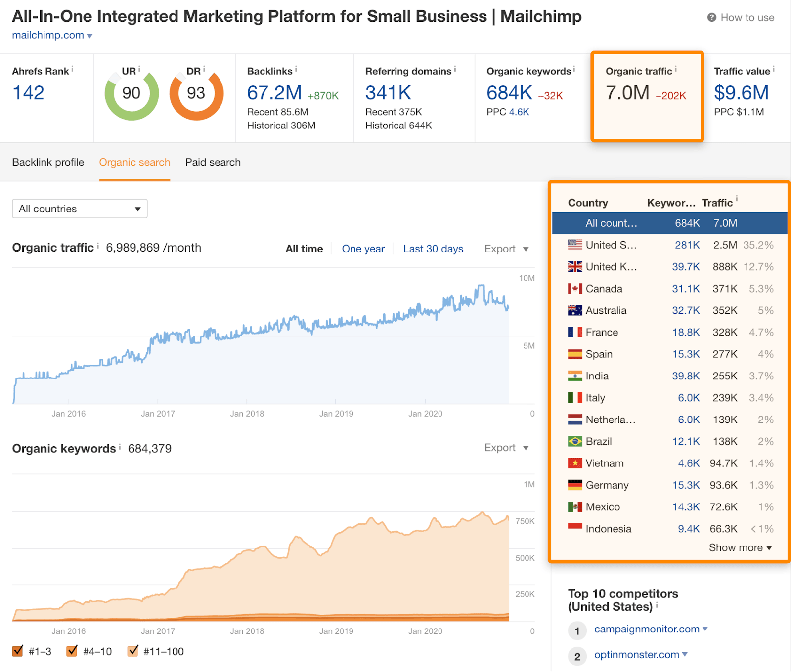Expand the Show more countries list
This screenshot has width=791, height=672.
pos(740,547)
